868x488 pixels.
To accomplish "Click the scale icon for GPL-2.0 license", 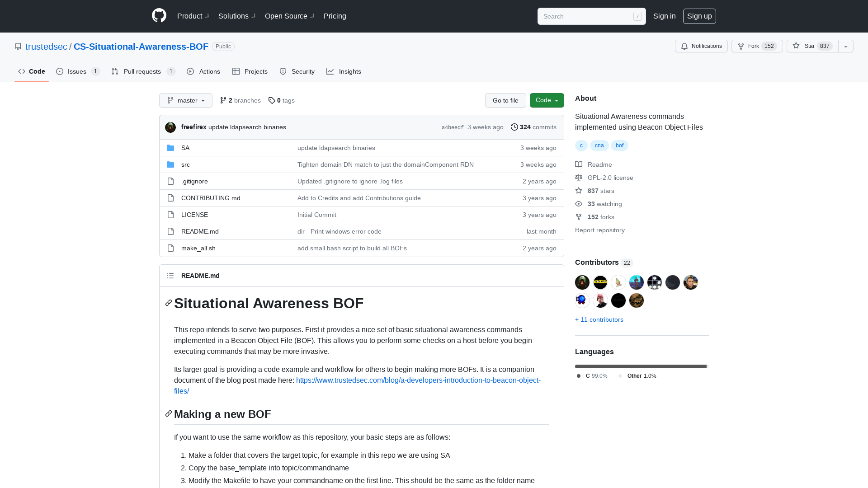I will click(579, 178).
